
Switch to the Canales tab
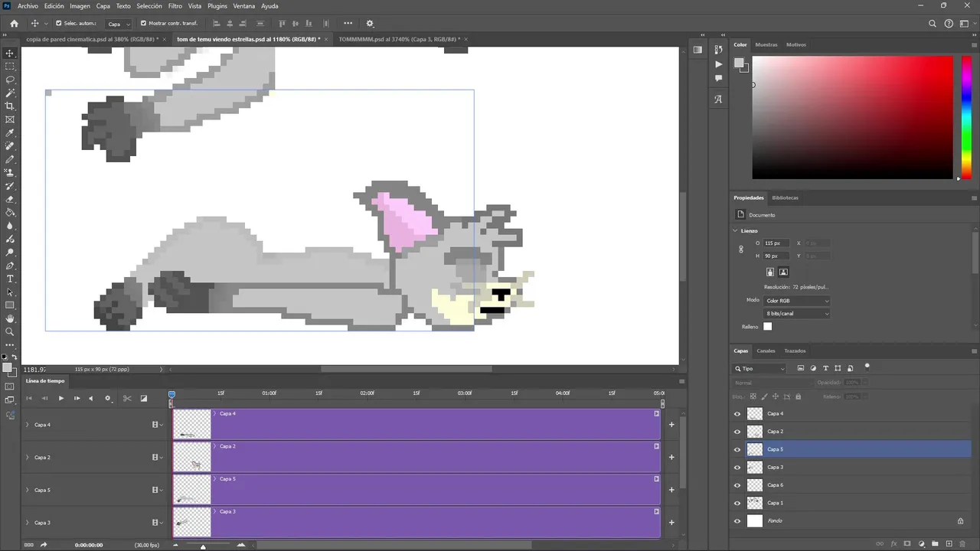(766, 350)
